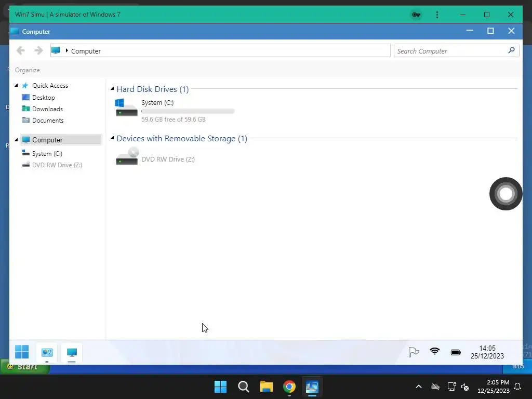Open the Action Center flag icon
The width and height of the screenshot is (532, 399).
[414, 352]
